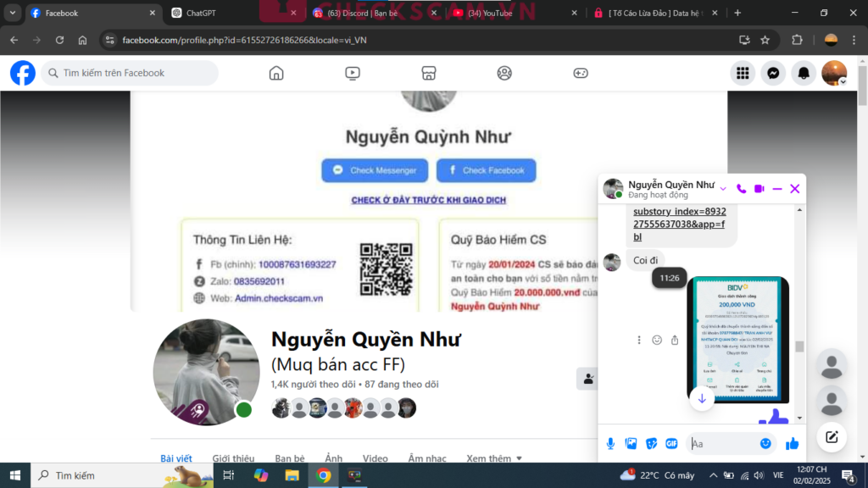Show notifications via the bell icon
Image resolution: width=868 pixels, height=488 pixels.
(804, 74)
